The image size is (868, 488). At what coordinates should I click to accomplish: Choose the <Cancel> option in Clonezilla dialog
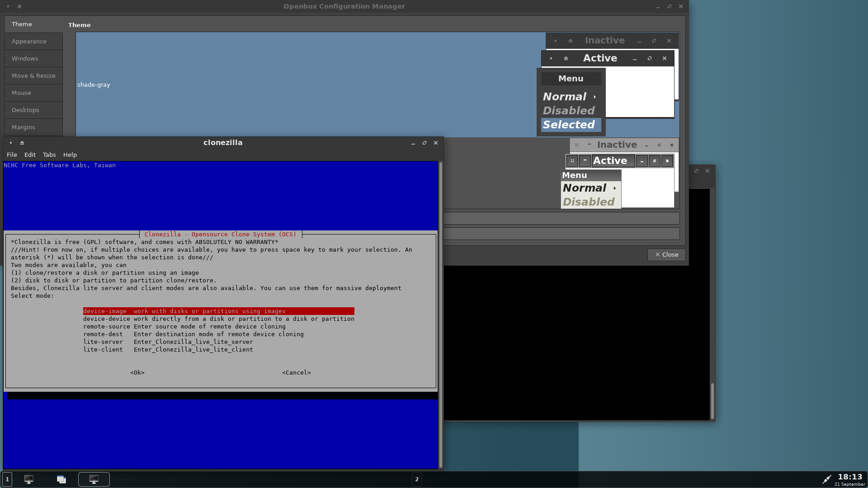pos(297,372)
